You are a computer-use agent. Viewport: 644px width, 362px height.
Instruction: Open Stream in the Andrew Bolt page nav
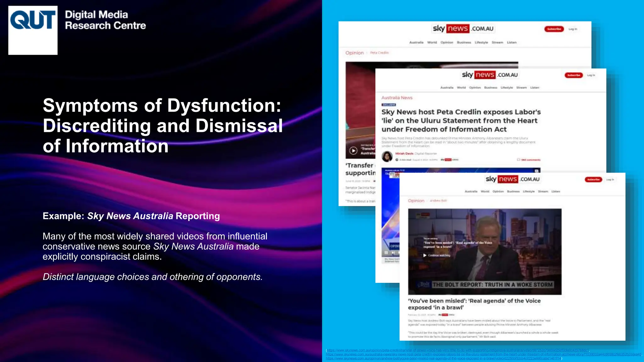pos(543,191)
